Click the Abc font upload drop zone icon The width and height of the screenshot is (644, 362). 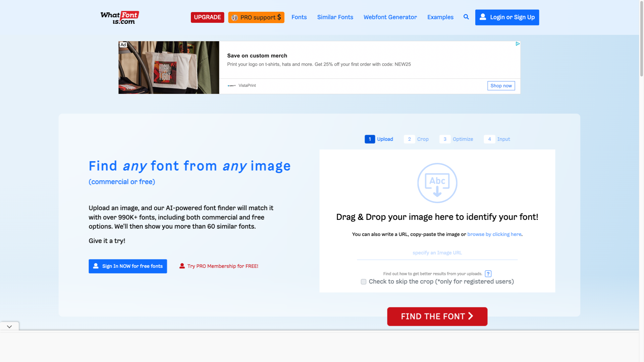pyautogui.click(x=437, y=183)
